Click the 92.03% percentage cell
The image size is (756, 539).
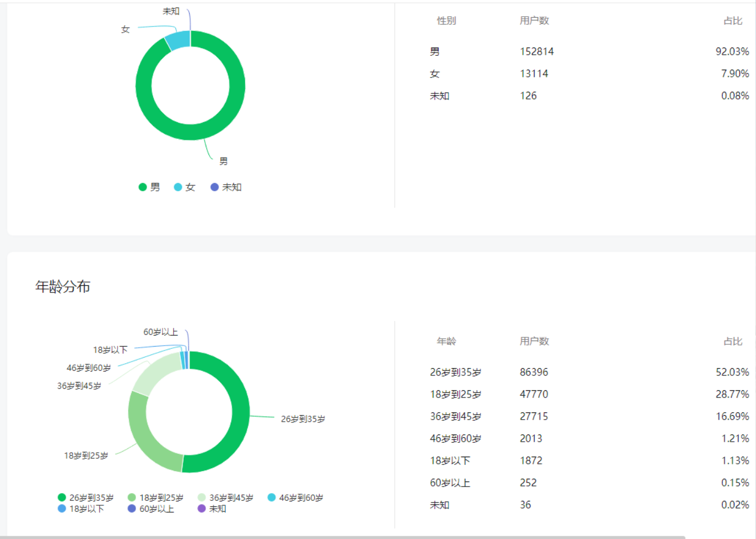[732, 51]
